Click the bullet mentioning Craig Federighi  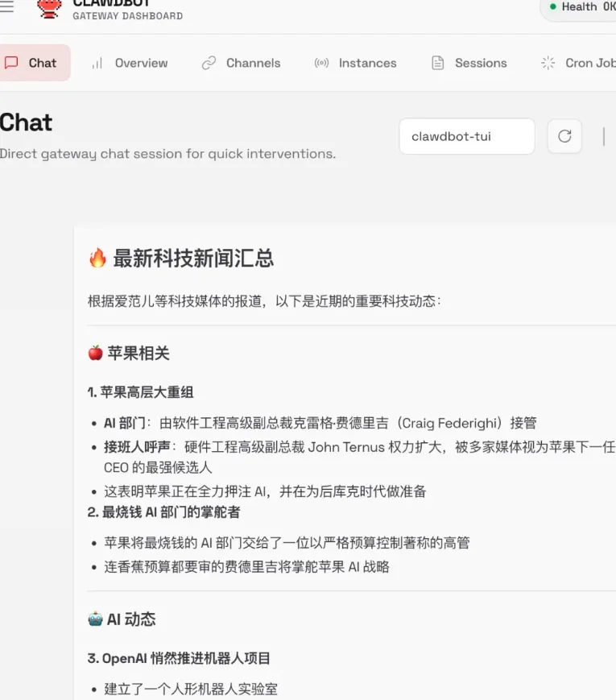tap(320, 423)
